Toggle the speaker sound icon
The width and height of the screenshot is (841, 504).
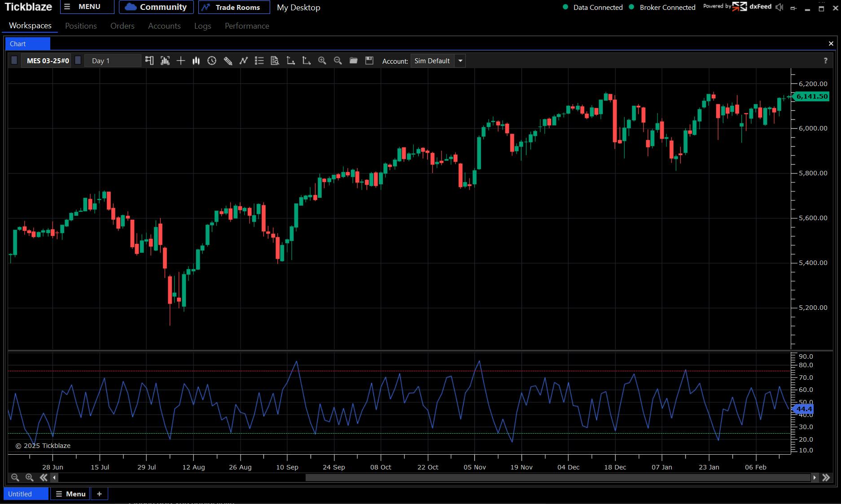[x=780, y=7]
